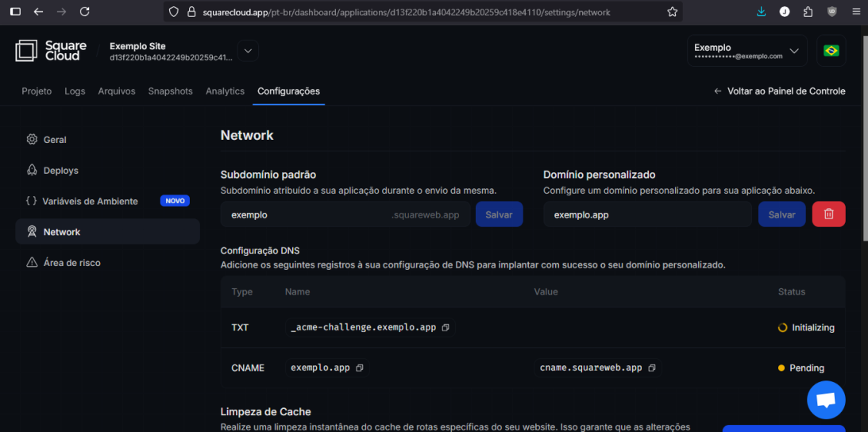
Task: Switch to the Projeto tab
Action: coord(37,91)
